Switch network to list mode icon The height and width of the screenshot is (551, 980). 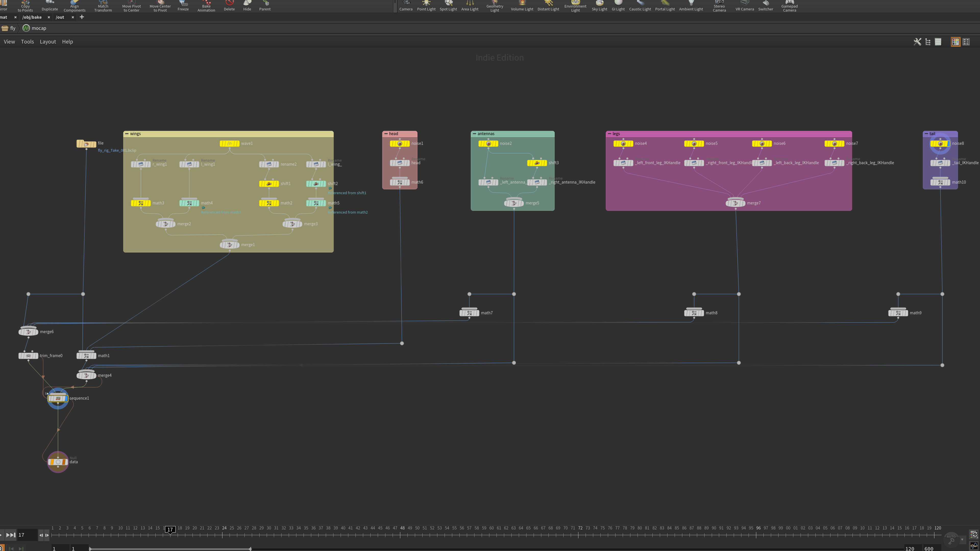(x=938, y=42)
